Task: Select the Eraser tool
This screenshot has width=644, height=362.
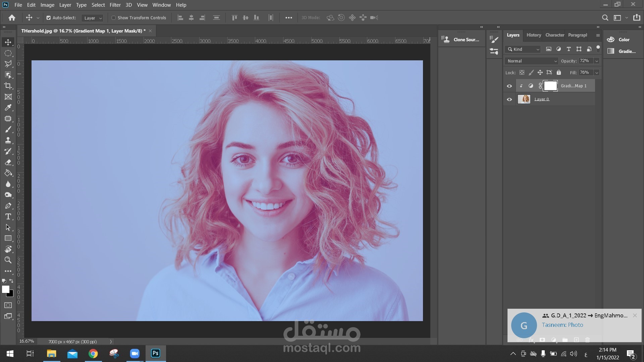Action: [8, 162]
